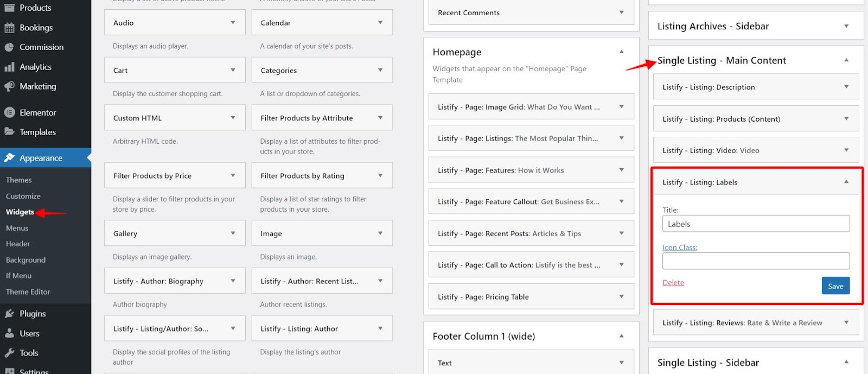This screenshot has width=868, height=374.
Task: Expand the Calendar widget arrow
Action: click(x=380, y=23)
